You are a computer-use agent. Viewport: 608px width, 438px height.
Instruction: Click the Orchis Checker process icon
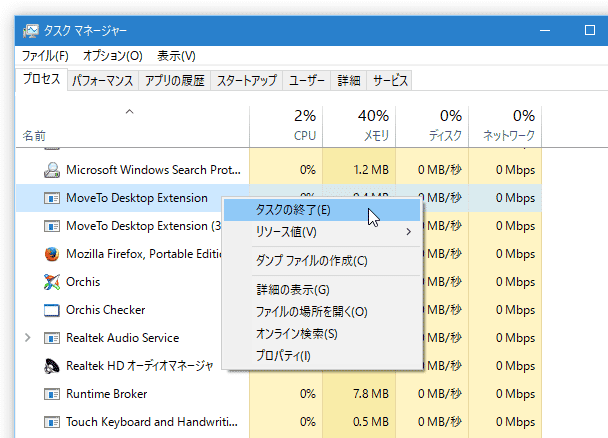(52, 310)
